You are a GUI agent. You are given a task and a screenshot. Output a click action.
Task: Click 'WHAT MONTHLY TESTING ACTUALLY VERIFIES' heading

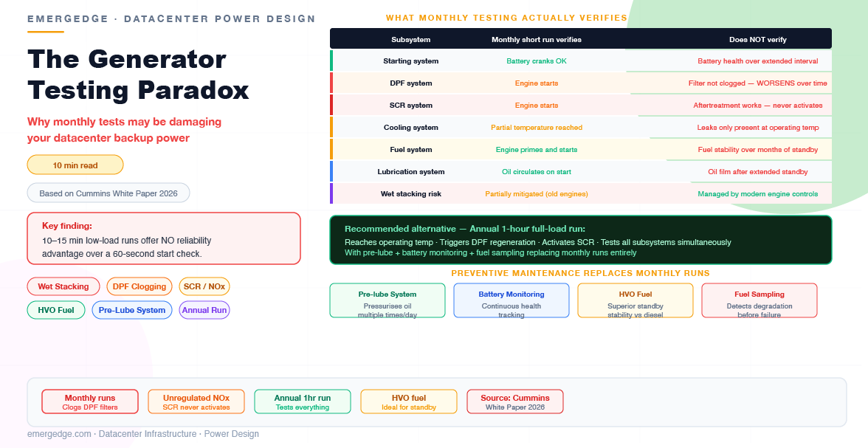[506, 18]
